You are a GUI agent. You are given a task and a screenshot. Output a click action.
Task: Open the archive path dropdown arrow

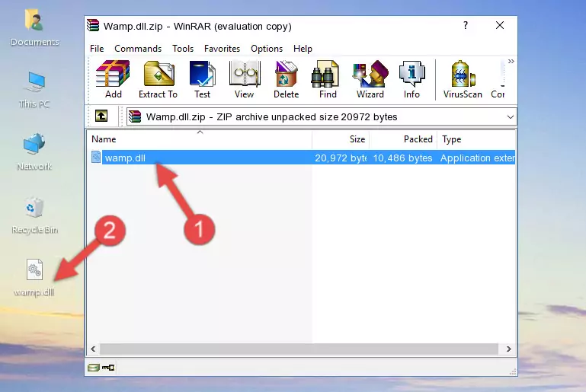pyautogui.click(x=510, y=117)
